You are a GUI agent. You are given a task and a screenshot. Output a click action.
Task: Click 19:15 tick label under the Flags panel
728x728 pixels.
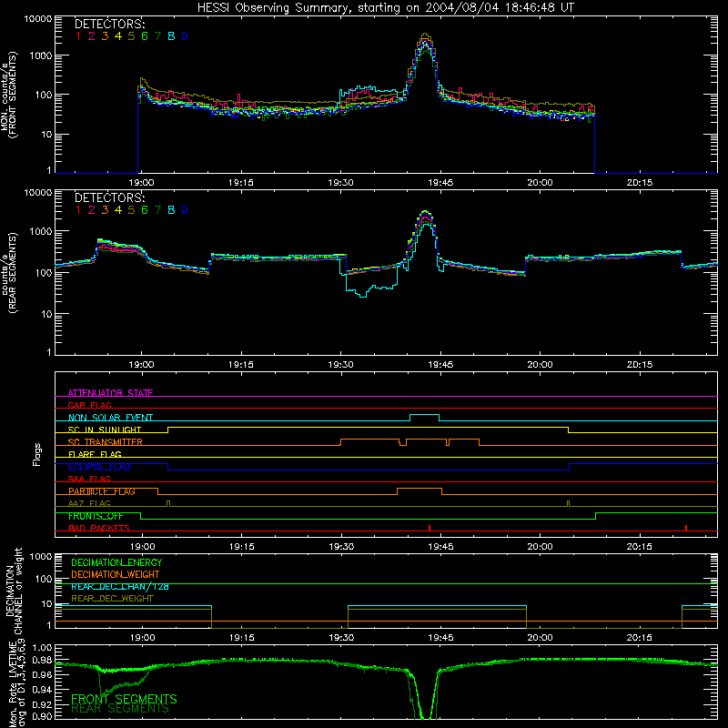241,547
